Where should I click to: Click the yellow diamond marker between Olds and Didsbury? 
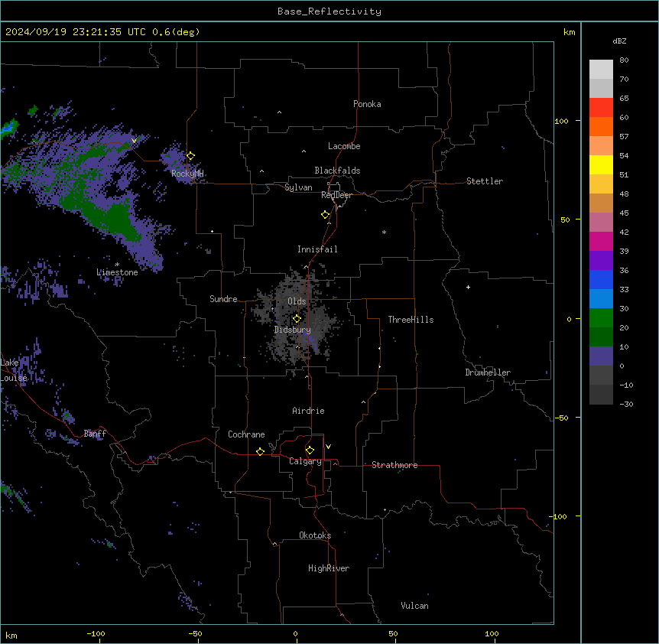tap(297, 318)
